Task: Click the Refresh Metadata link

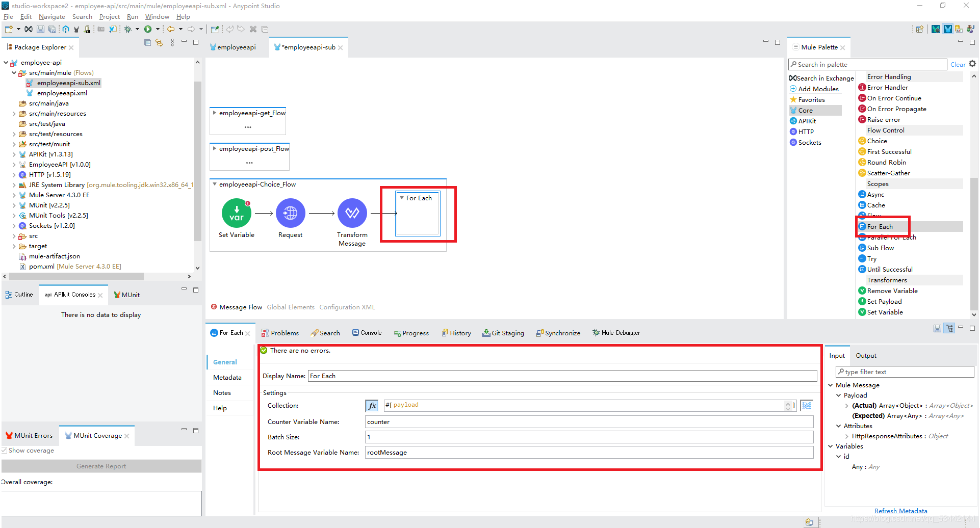Action: (x=901, y=511)
